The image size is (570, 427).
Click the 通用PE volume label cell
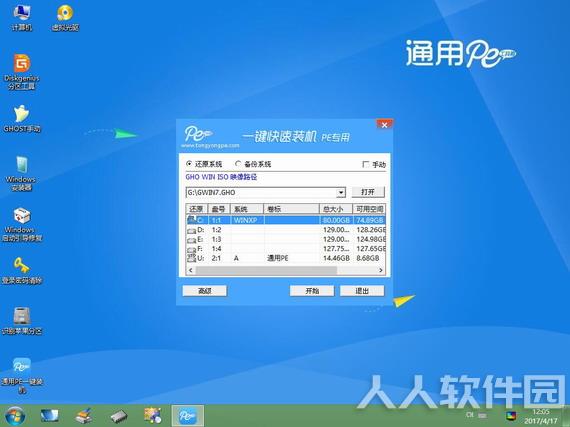pyautogui.click(x=278, y=258)
